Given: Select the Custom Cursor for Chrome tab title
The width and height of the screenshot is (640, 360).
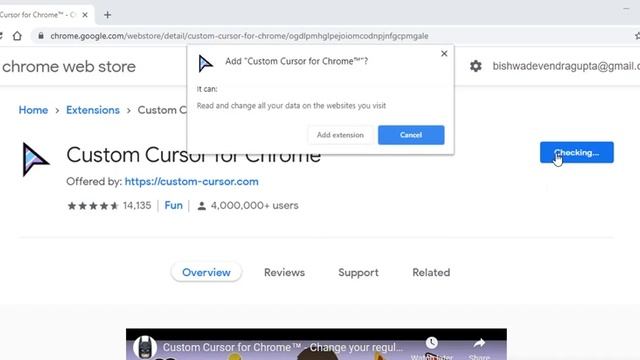Looking at the screenshot, I should point(38,15).
